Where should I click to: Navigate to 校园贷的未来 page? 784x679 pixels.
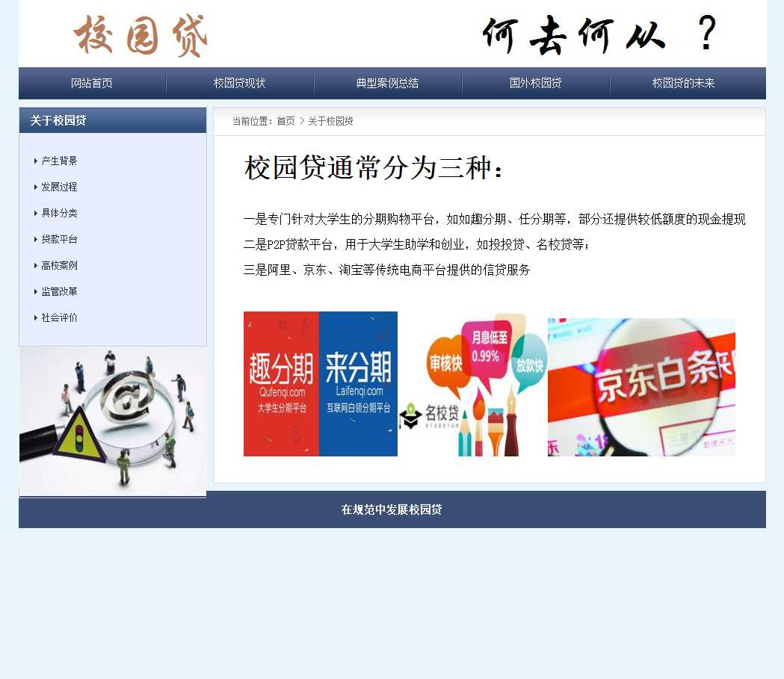[683, 83]
